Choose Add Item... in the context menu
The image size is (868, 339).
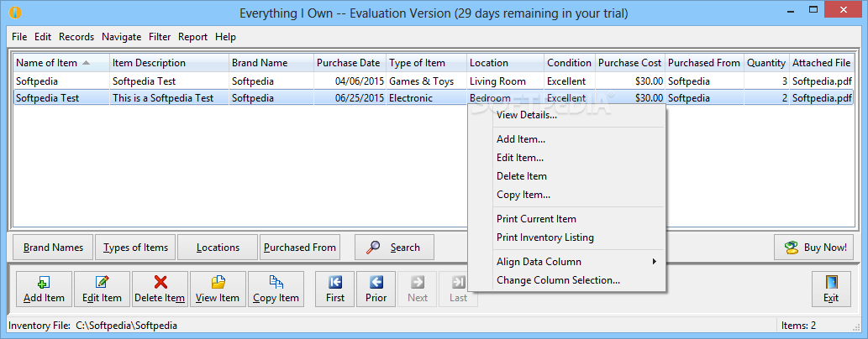click(567, 139)
